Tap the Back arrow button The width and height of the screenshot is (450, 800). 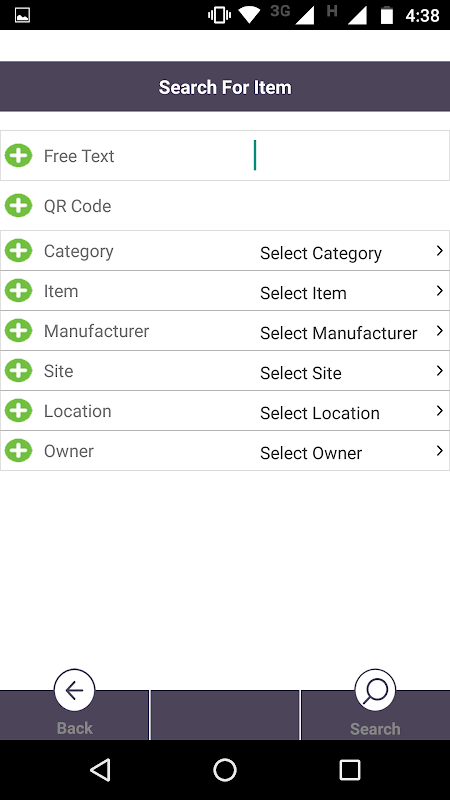pos(74,690)
